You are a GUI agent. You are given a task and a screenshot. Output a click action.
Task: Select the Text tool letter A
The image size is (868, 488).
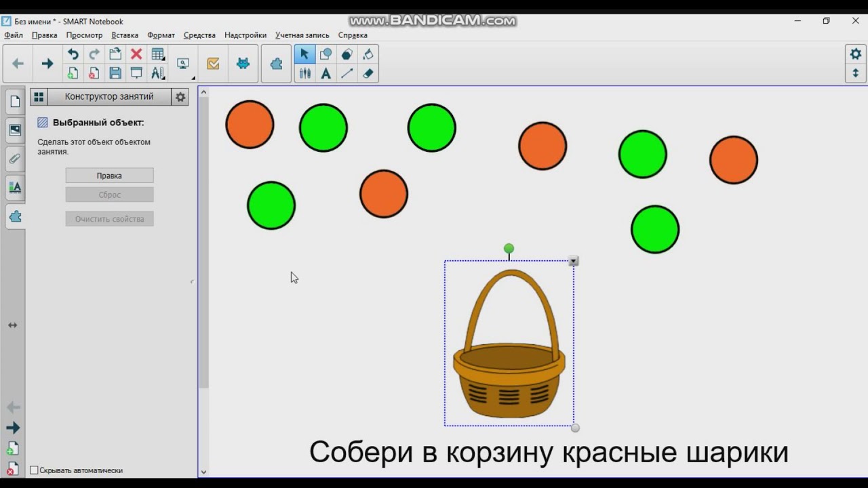point(325,73)
